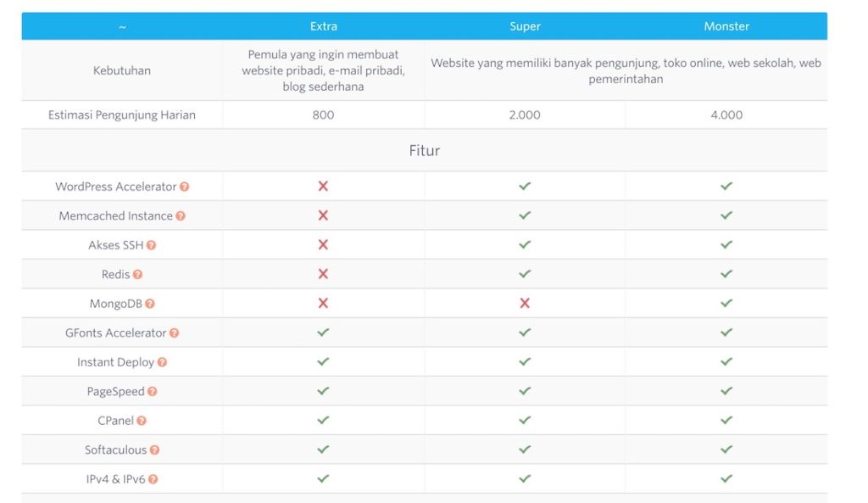Click the Redis help icon
Image resolution: width=868 pixels, height=503 pixels.
click(137, 274)
